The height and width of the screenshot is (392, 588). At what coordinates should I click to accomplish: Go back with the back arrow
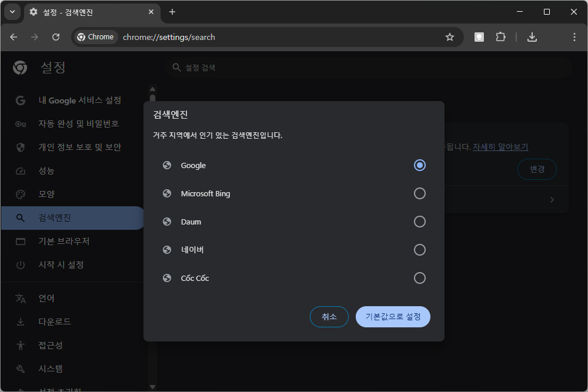tap(14, 37)
